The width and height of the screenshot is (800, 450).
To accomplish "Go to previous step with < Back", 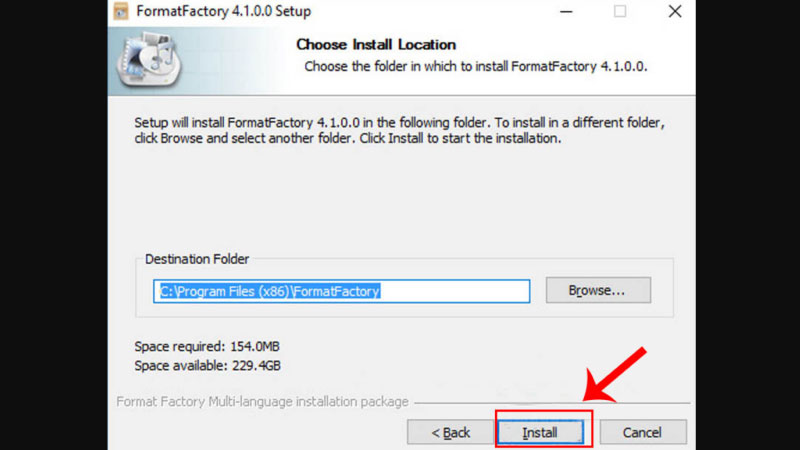I will coord(451,433).
